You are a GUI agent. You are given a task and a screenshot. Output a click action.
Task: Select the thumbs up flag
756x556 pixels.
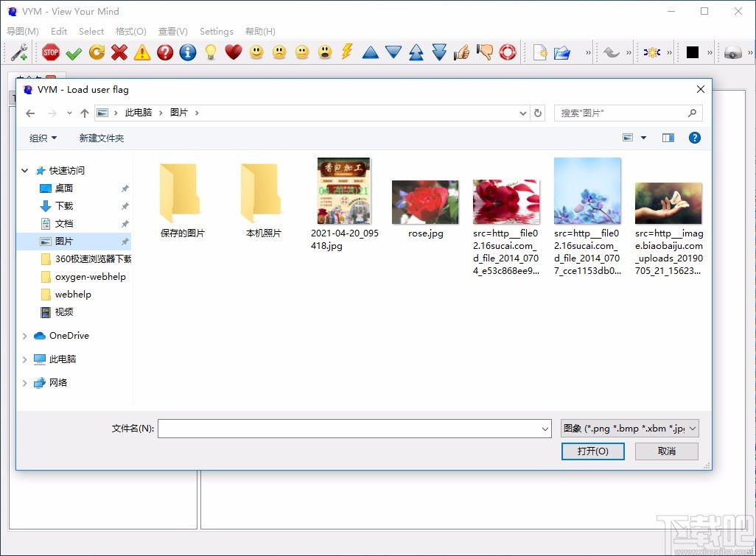(461, 52)
